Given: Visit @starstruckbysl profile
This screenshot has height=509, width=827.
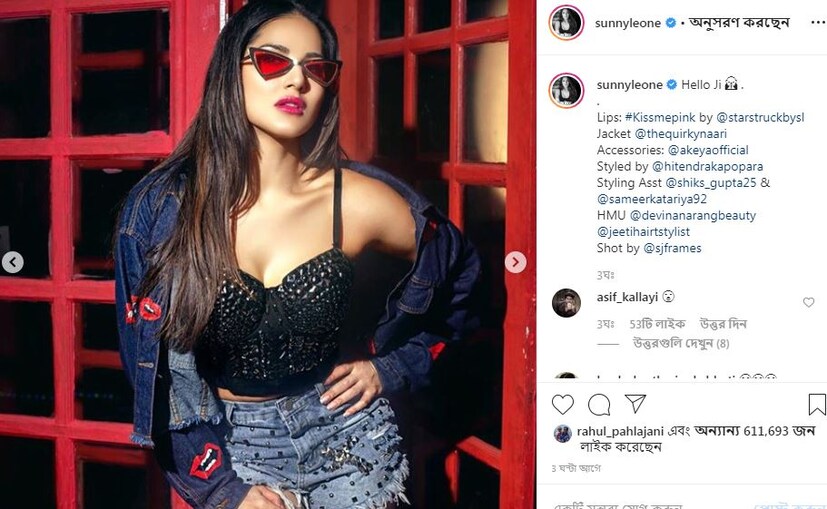Looking at the screenshot, I should [x=760, y=118].
